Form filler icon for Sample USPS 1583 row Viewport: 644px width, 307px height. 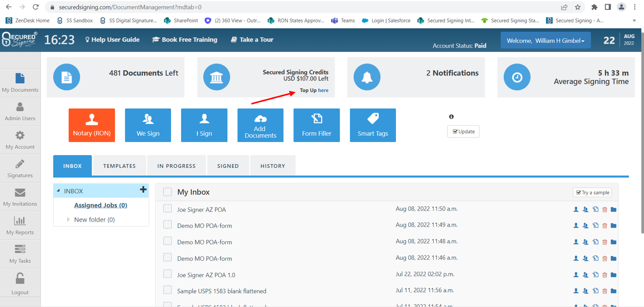[595, 291]
